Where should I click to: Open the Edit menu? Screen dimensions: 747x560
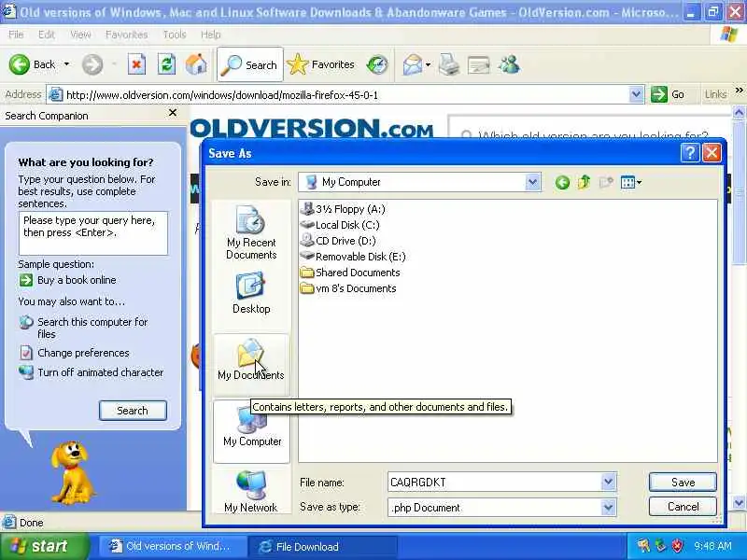click(x=46, y=35)
